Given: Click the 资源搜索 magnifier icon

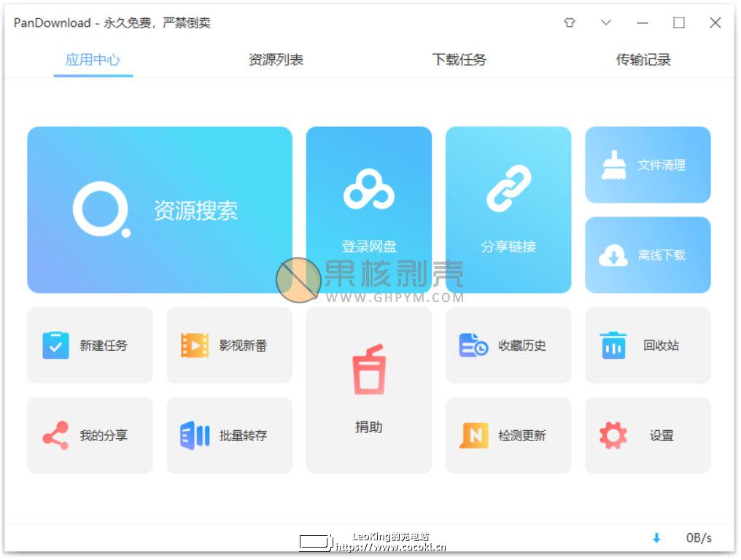Looking at the screenshot, I should click(x=101, y=209).
